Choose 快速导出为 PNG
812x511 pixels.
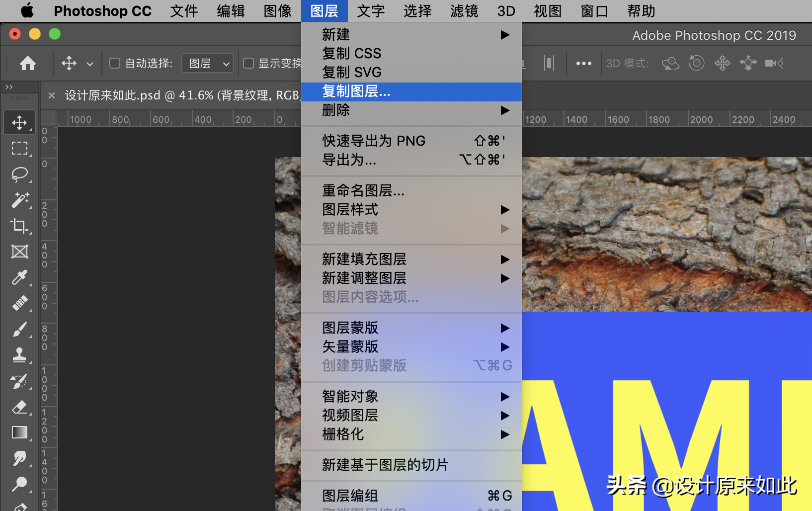pos(411,141)
